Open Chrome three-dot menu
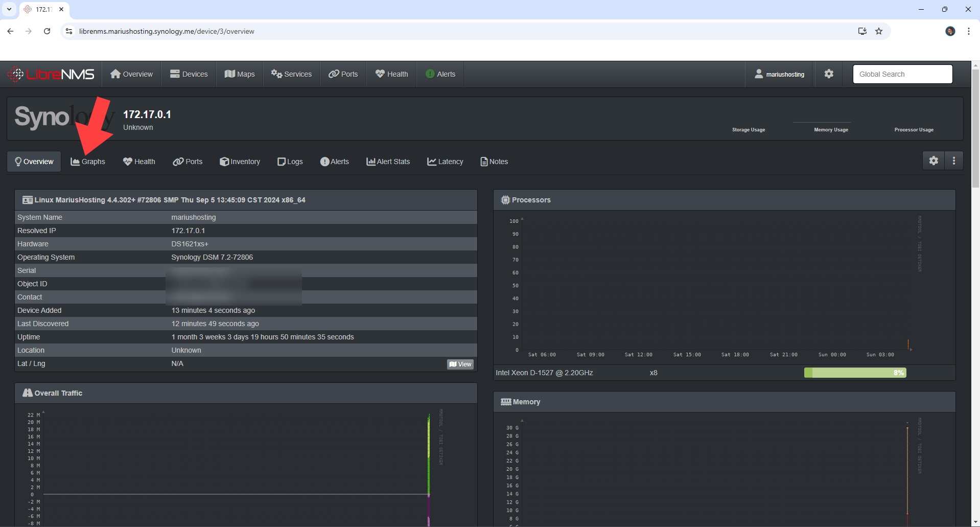This screenshot has width=980, height=527. click(x=969, y=31)
